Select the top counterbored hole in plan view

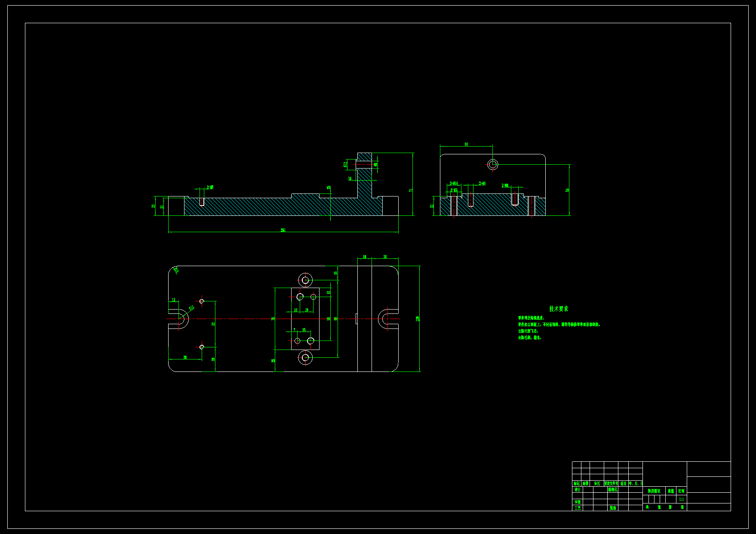point(305,280)
